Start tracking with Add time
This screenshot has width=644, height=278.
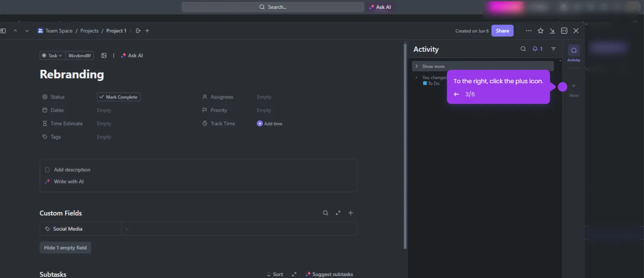pyautogui.click(x=270, y=124)
